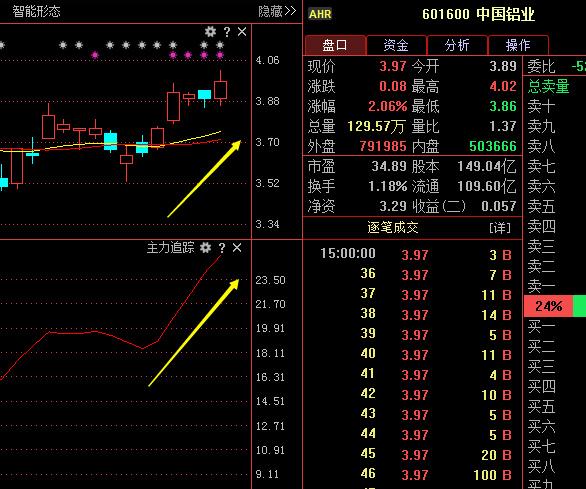Select the 601600 中国铝业 stock title
Screen dimensions: 586x489
point(478,14)
